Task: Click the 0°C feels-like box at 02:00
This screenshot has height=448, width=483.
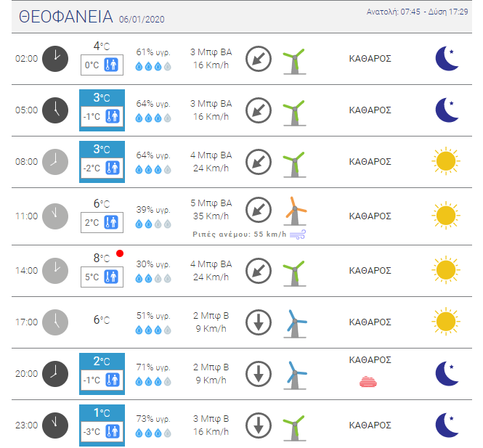Action: pyautogui.click(x=102, y=65)
